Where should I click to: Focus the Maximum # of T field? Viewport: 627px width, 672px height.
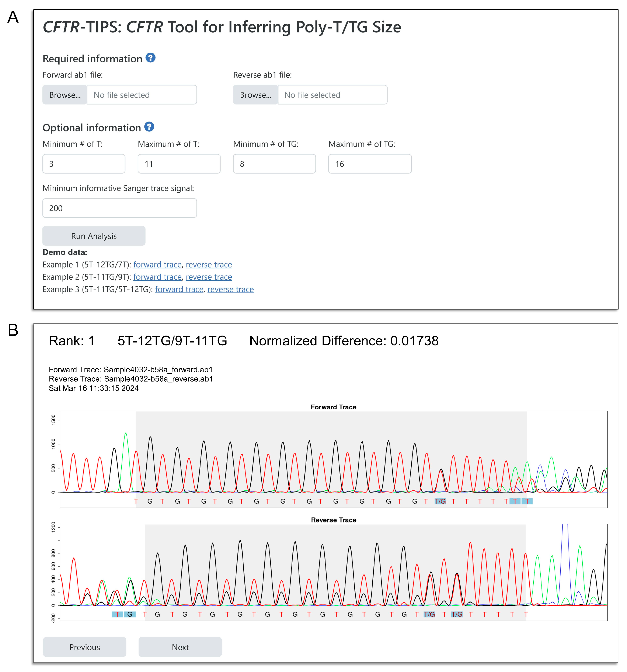pos(179,164)
